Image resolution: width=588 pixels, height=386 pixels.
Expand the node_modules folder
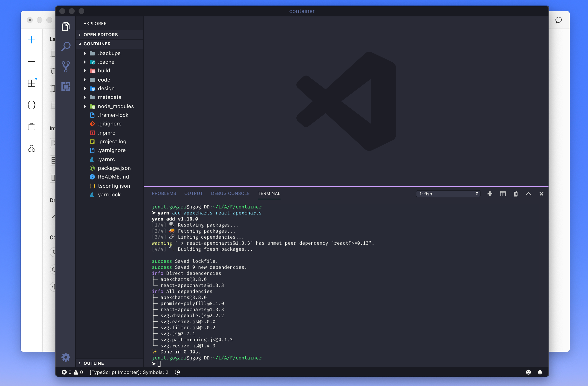tap(109, 106)
